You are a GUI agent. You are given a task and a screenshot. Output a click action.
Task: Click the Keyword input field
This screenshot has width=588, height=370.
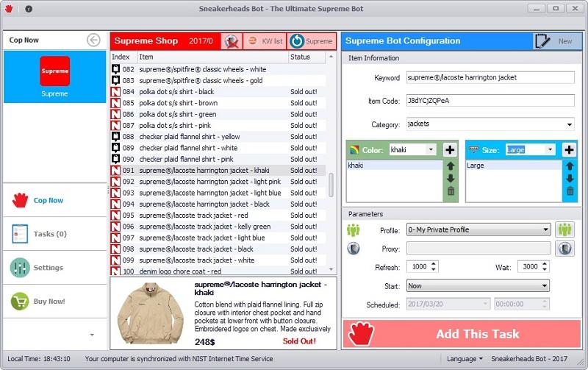click(x=490, y=78)
